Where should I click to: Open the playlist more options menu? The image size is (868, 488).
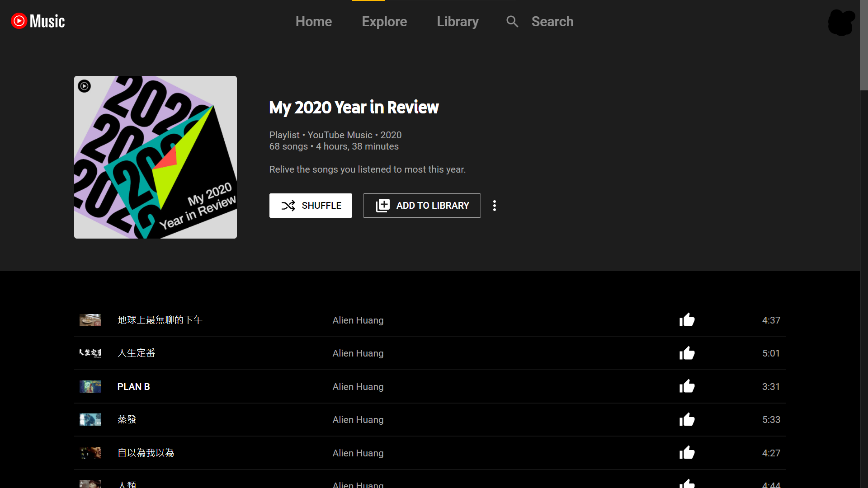[x=495, y=206]
